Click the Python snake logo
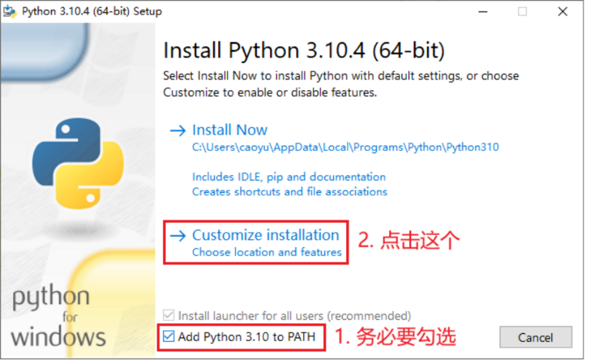591x364 pixels. (78, 164)
